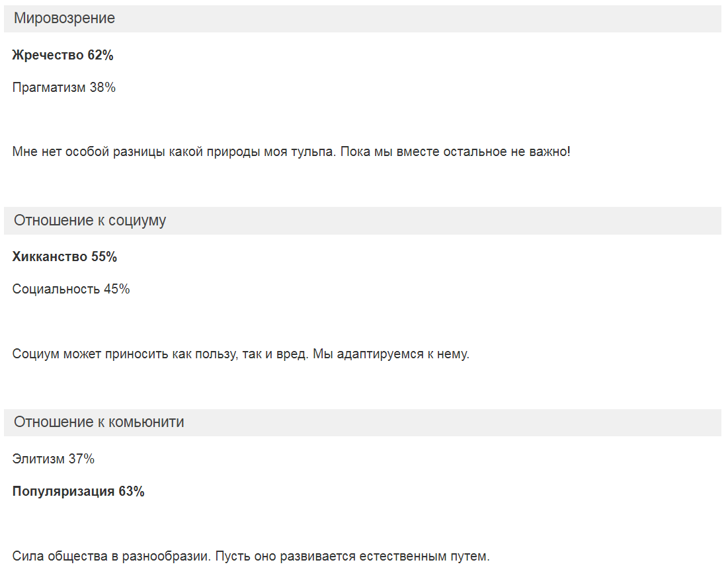Select the Хикканство 55% result
The image size is (728, 585).
click(65, 256)
